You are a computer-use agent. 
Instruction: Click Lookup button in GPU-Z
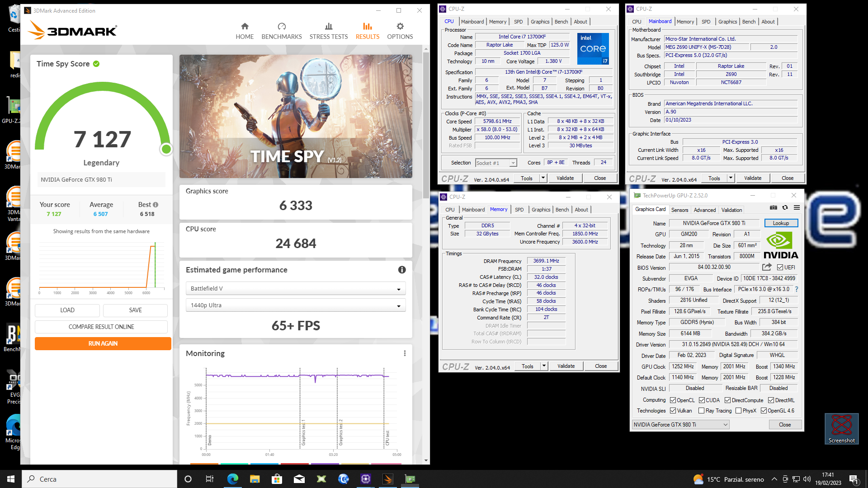click(x=781, y=223)
